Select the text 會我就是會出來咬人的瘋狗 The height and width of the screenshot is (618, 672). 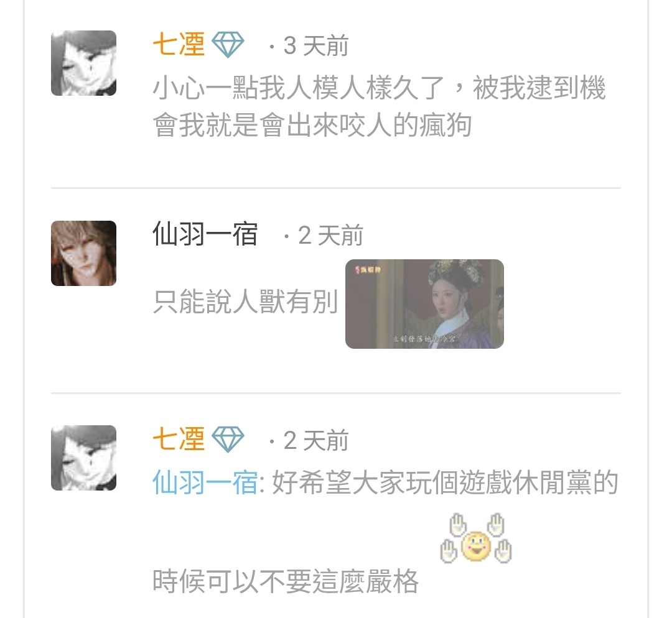click(x=312, y=125)
